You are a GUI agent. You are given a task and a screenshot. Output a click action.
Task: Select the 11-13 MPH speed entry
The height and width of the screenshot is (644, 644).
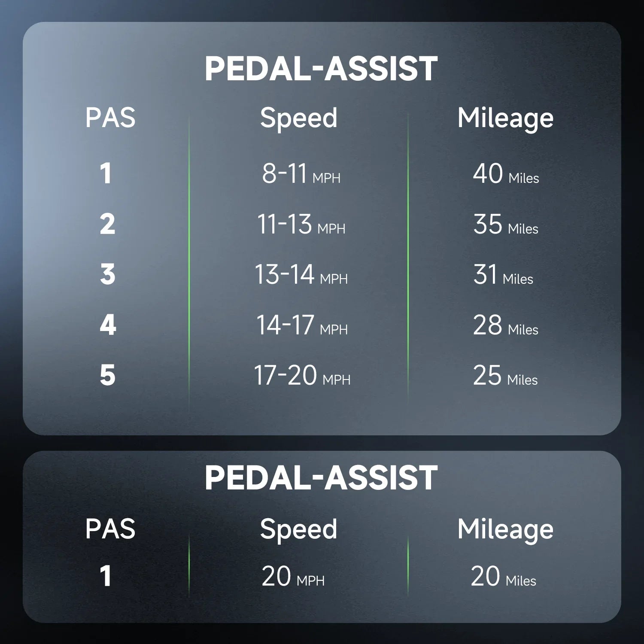301,225
